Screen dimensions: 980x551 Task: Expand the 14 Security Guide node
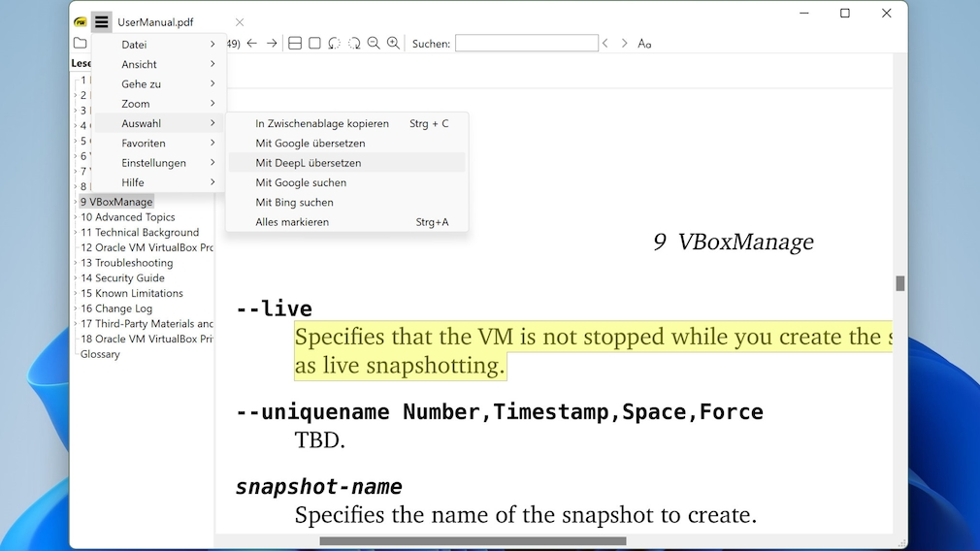click(x=75, y=278)
